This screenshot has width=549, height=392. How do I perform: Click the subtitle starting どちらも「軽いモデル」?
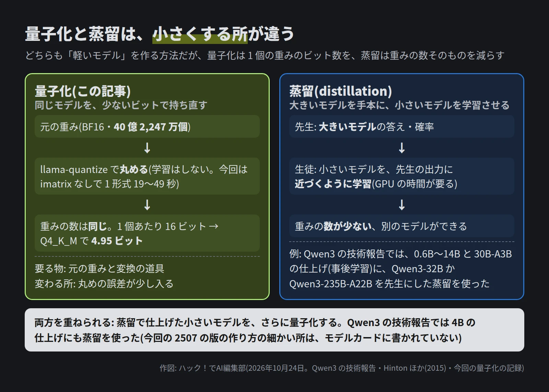pyautogui.click(x=265, y=55)
